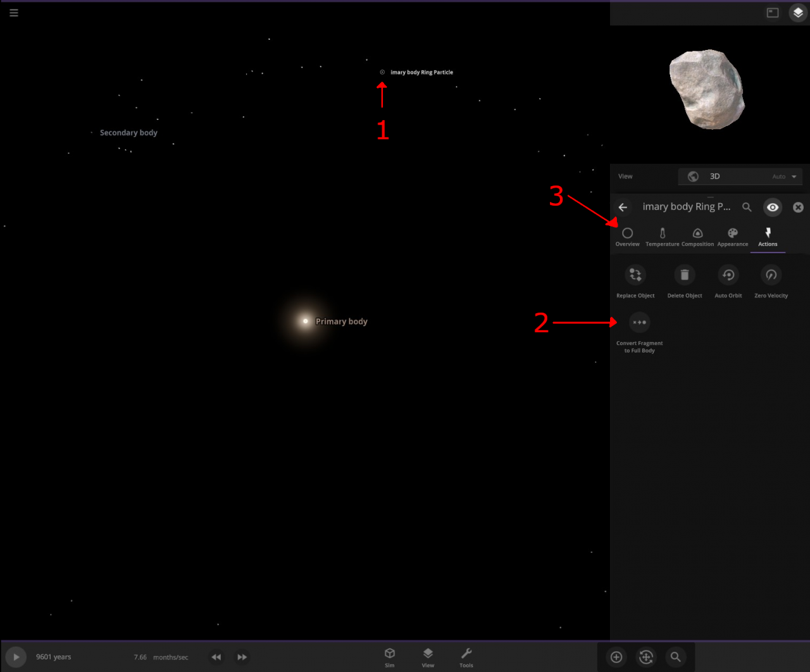Screen dimensions: 810x672
Task: Set Zero Velocity for the object
Action: pos(771,275)
